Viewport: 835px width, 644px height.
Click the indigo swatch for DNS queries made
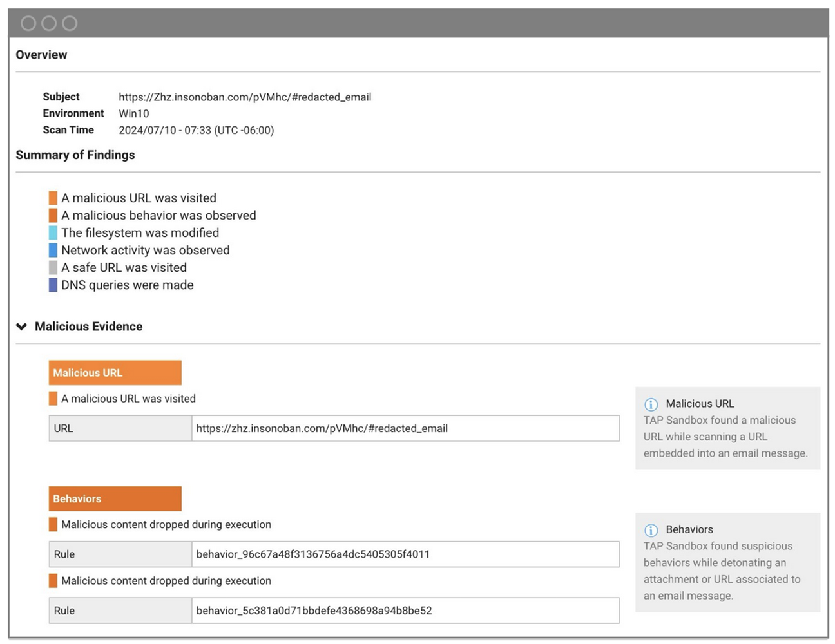[x=53, y=285]
